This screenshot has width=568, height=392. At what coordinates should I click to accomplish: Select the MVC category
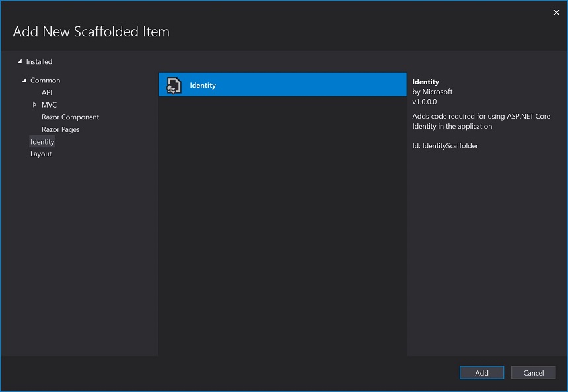tap(49, 105)
